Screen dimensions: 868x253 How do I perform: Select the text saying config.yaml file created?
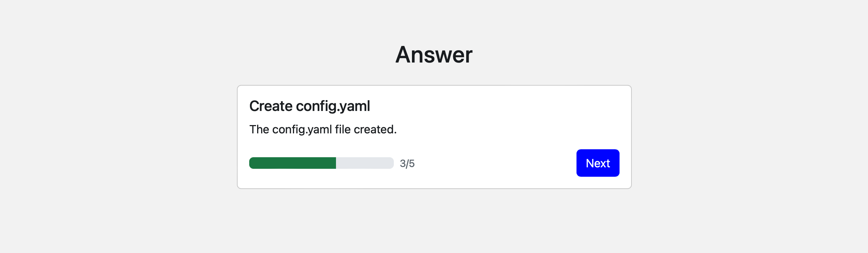click(323, 129)
